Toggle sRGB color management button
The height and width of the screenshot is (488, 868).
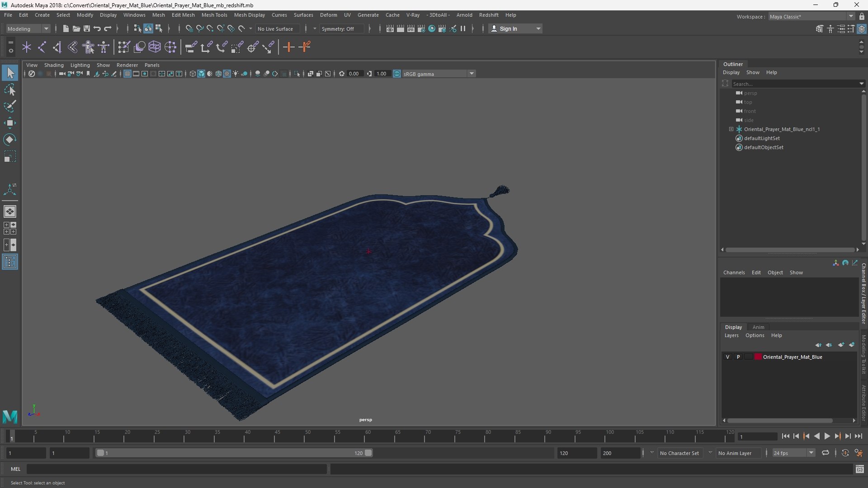pos(397,74)
